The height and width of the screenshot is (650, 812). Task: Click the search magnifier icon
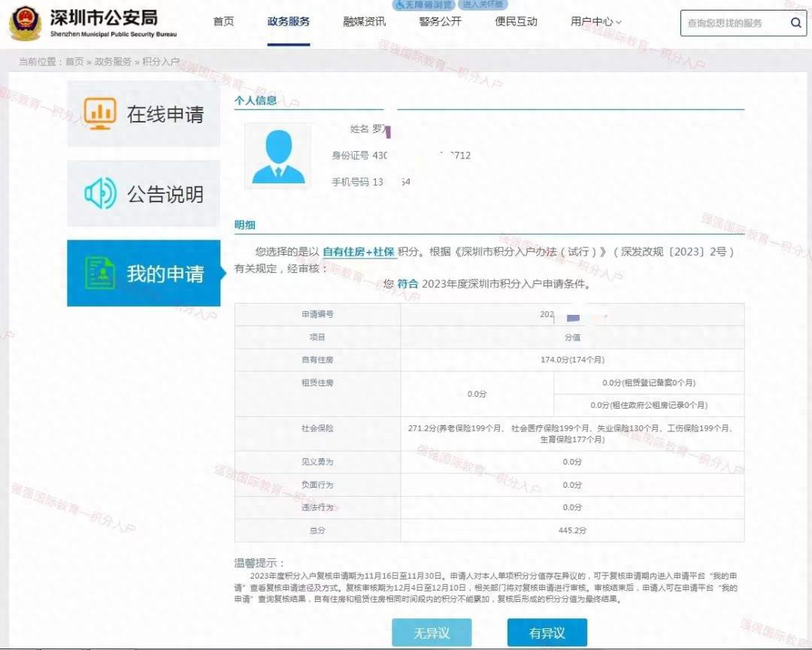795,23
